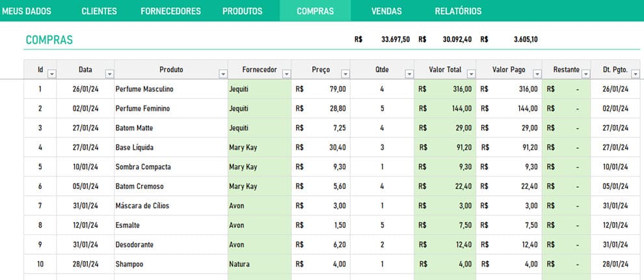Image resolution: width=644 pixels, height=280 pixels.
Task: Open the Relatórios tab
Action: point(458,11)
